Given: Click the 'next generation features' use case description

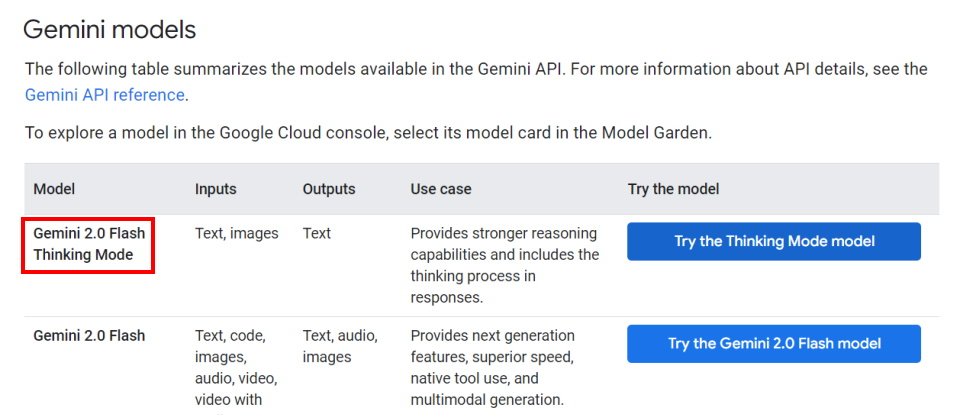Looking at the screenshot, I should (493, 367).
